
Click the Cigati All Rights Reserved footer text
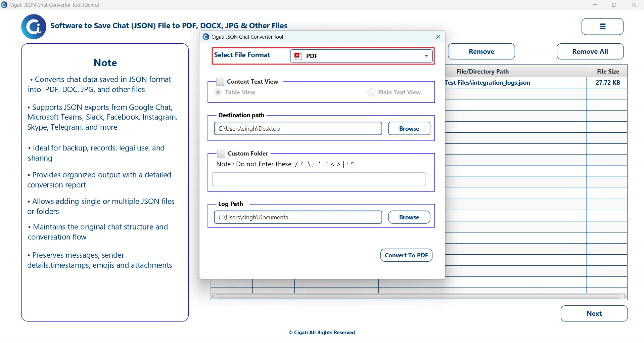[x=322, y=333]
